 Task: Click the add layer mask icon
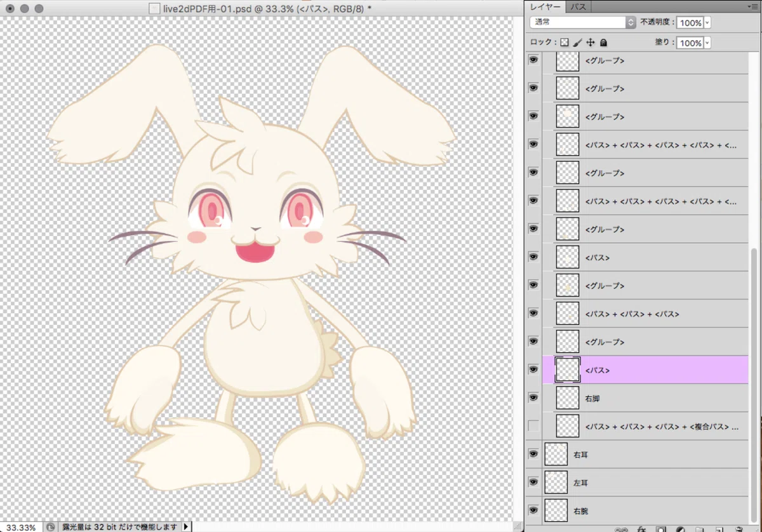point(661,529)
